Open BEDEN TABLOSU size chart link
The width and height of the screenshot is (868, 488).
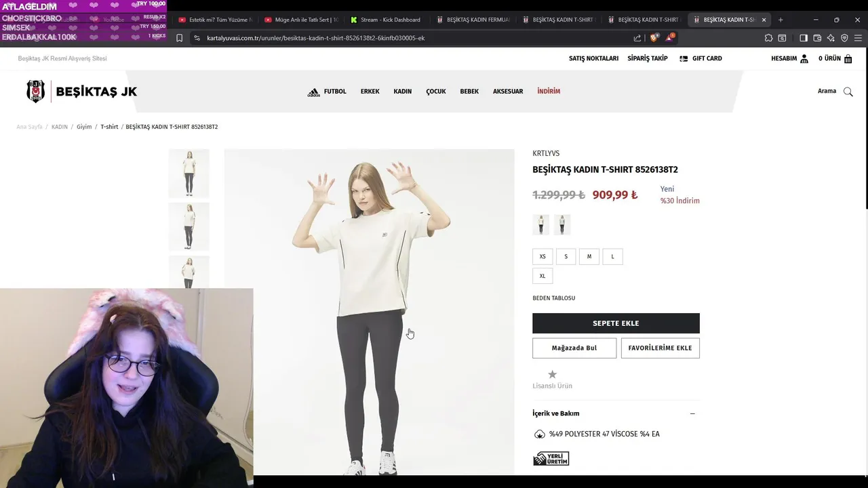[554, 298]
